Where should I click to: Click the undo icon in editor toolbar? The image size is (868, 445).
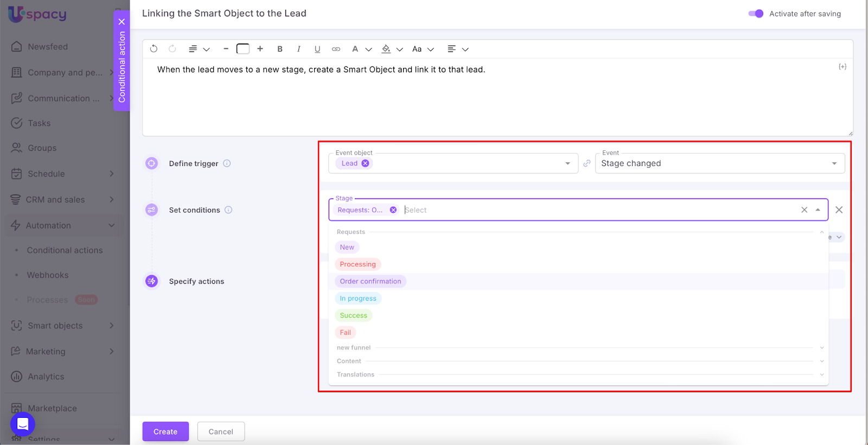coord(154,49)
